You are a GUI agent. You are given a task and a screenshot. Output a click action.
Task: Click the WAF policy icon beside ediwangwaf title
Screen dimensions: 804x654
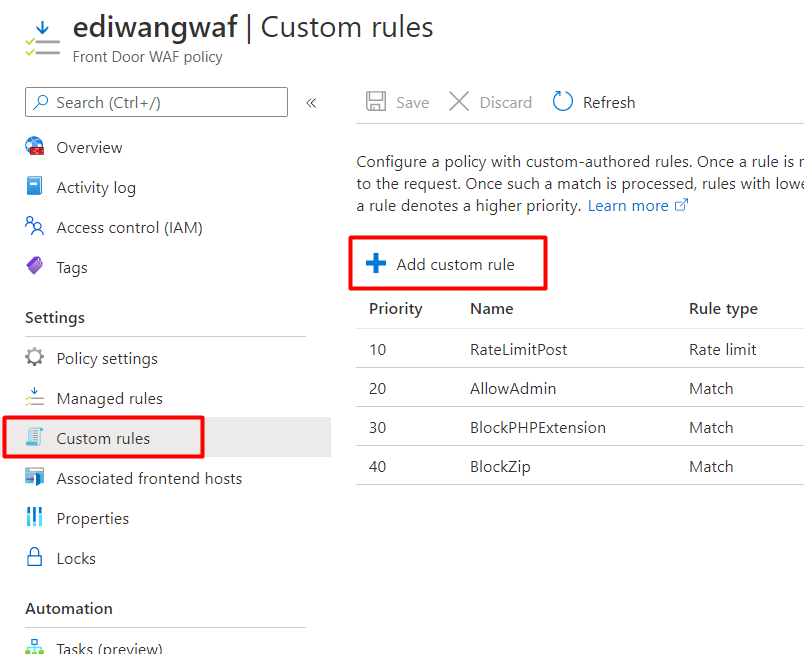(43, 39)
